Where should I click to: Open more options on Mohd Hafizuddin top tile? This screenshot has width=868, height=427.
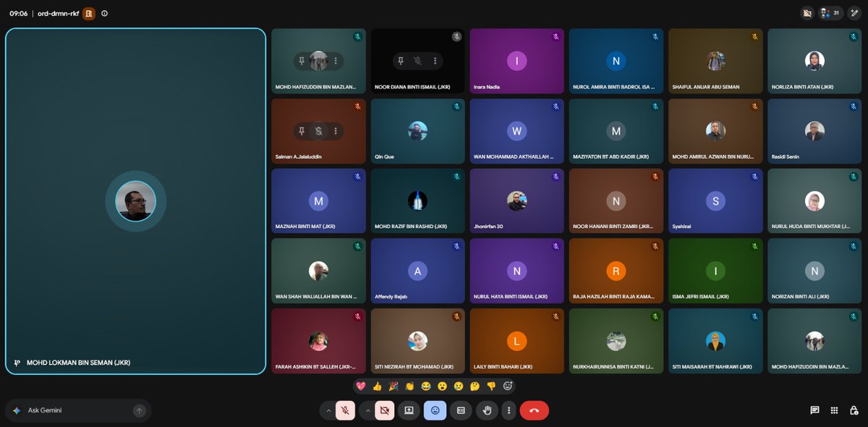tap(336, 61)
